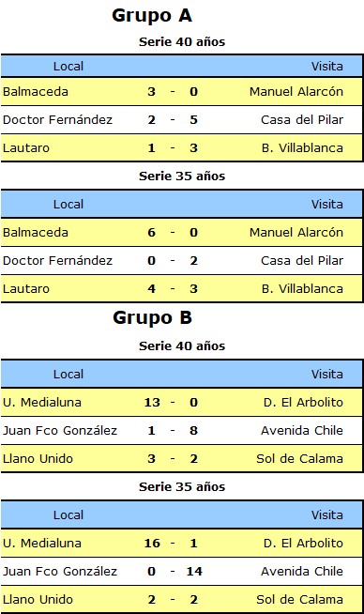Viewport: 364px width, 614px height.
Task: Click the score 13 for U. Medialuna
Action: click(152, 403)
